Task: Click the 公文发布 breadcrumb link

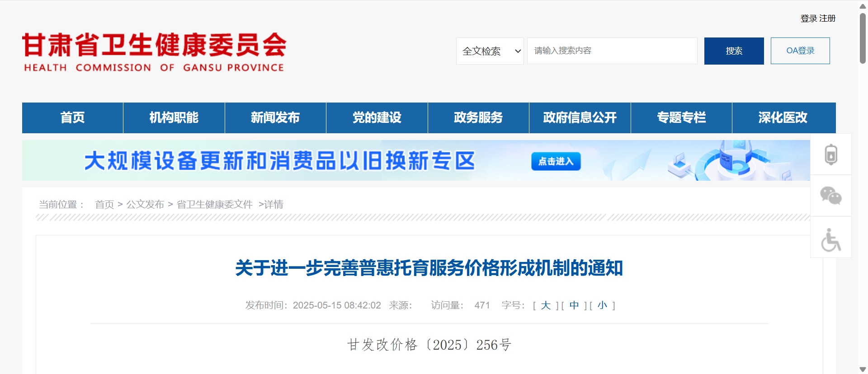Action: (145, 205)
